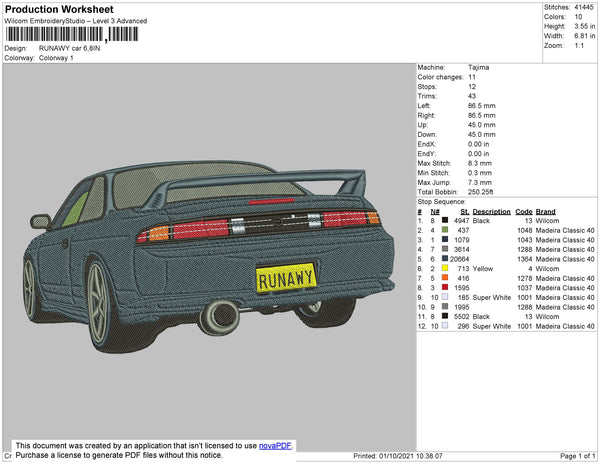The height and width of the screenshot is (464, 600).
Task: Click the Description column header
Action: point(491,212)
